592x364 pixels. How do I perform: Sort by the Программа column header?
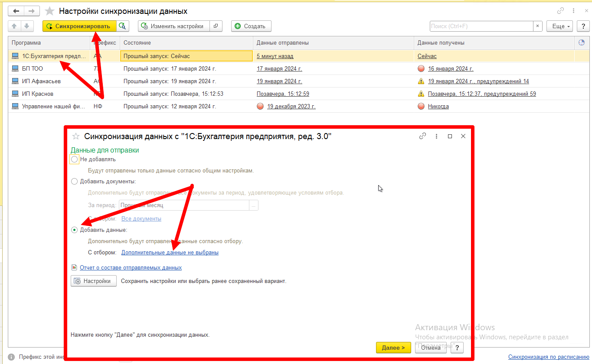[x=49, y=42]
